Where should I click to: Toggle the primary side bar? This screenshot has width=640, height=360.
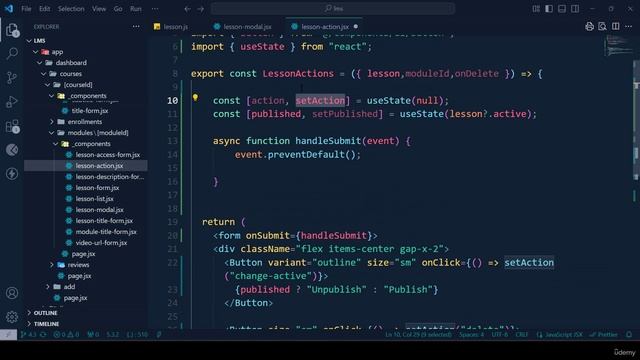point(549,9)
